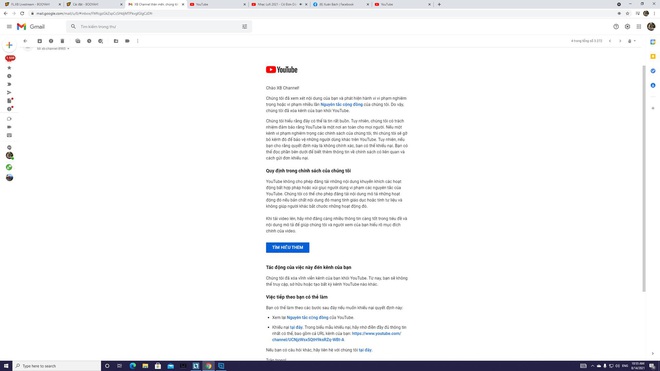Open File Explorer from the taskbar
Image resolution: width=660 pixels, height=371 pixels.
tap(145, 366)
